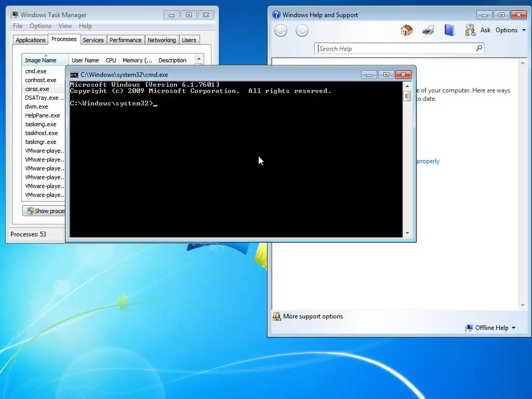
Task: Browse Help contents with book icon
Action: [x=449, y=30]
